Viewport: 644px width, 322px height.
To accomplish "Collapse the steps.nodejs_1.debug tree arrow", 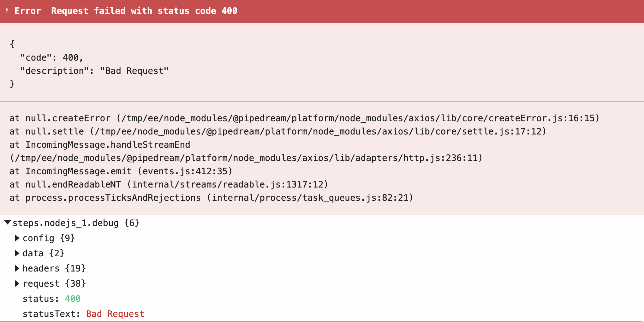I will pos(8,223).
